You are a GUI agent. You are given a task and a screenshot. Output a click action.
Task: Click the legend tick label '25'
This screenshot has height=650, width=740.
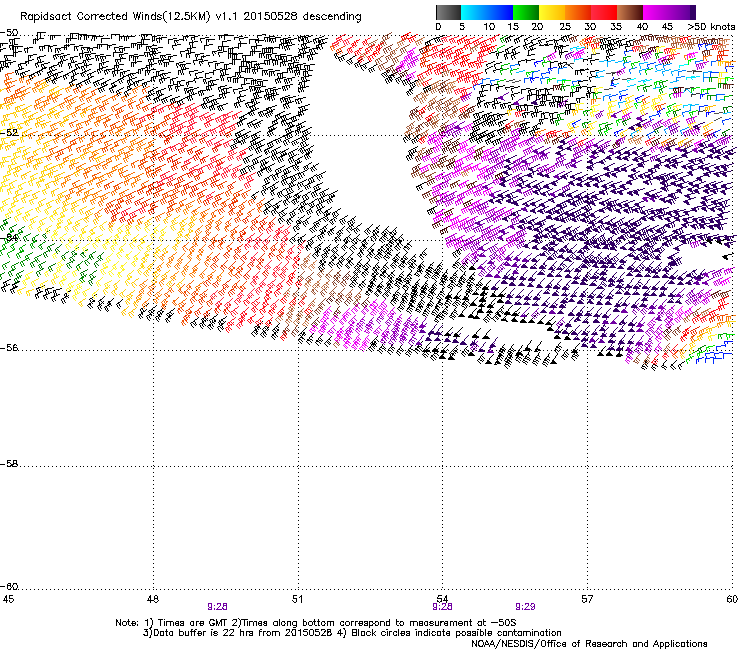pos(564,27)
